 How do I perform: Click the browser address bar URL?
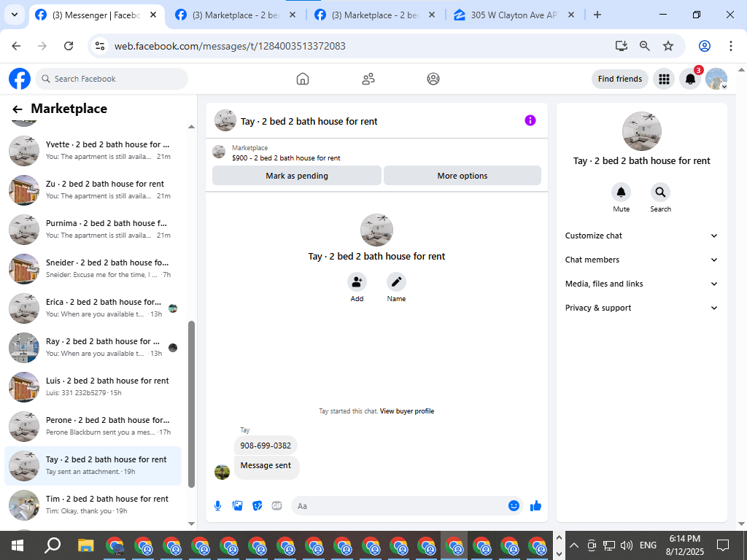[230, 46]
